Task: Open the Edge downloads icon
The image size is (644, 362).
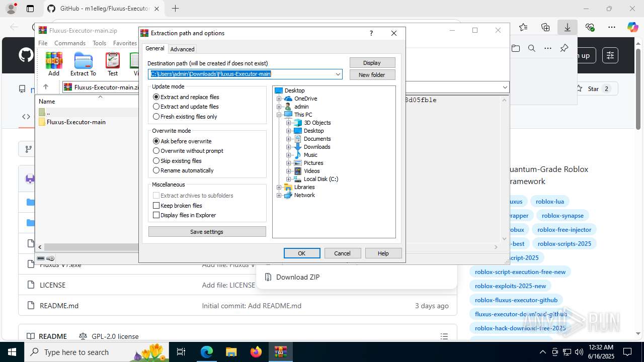Action: click(567, 27)
